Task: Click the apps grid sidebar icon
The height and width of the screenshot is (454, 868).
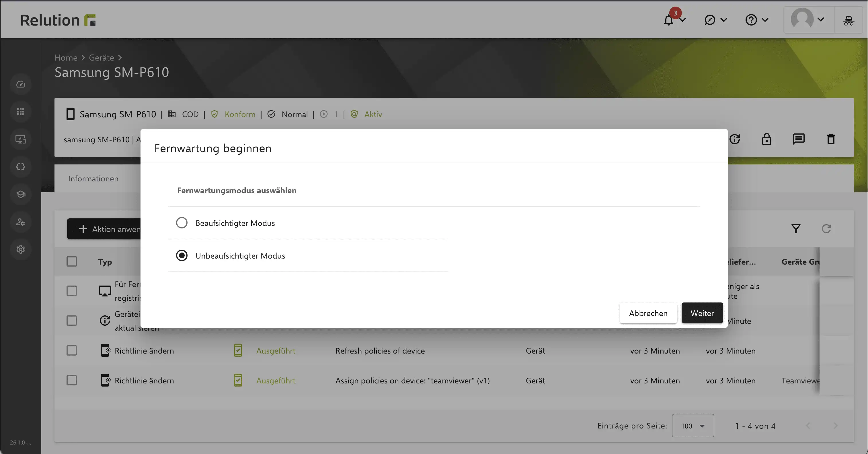Action: pos(21,112)
